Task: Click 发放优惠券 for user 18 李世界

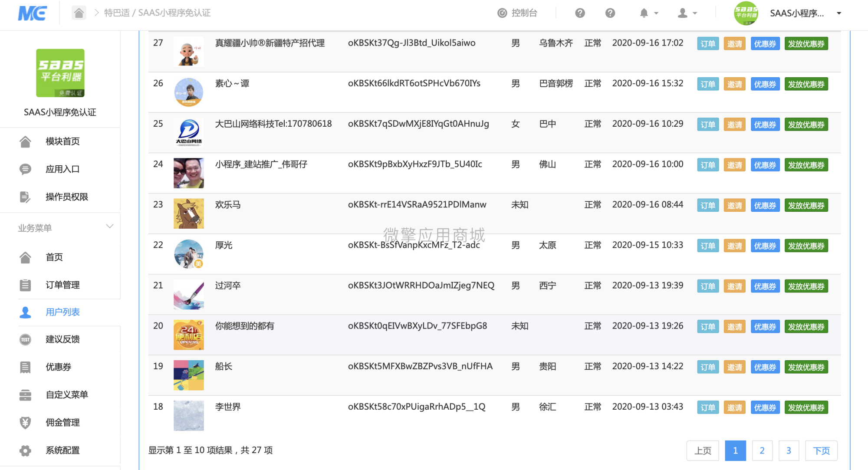Action: [806, 408]
